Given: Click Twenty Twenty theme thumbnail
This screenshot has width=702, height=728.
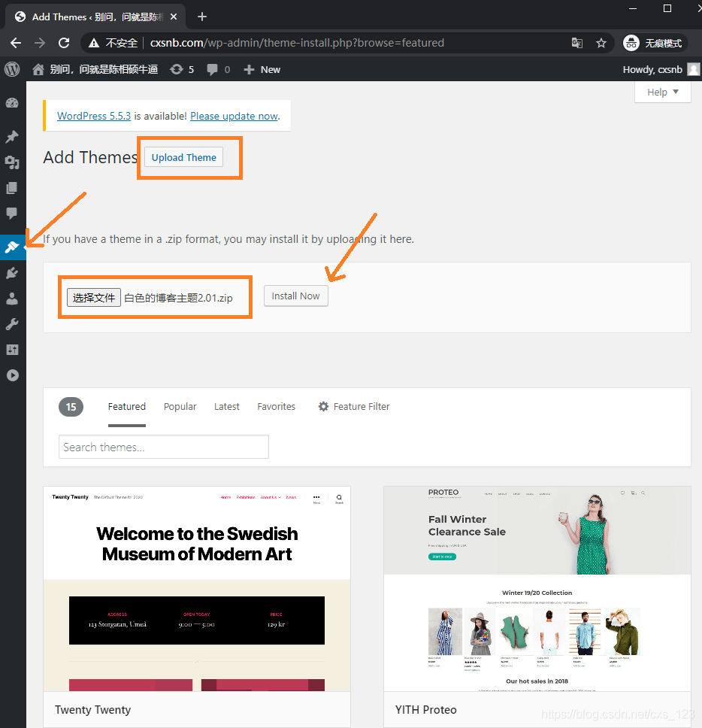Looking at the screenshot, I should (197, 589).
